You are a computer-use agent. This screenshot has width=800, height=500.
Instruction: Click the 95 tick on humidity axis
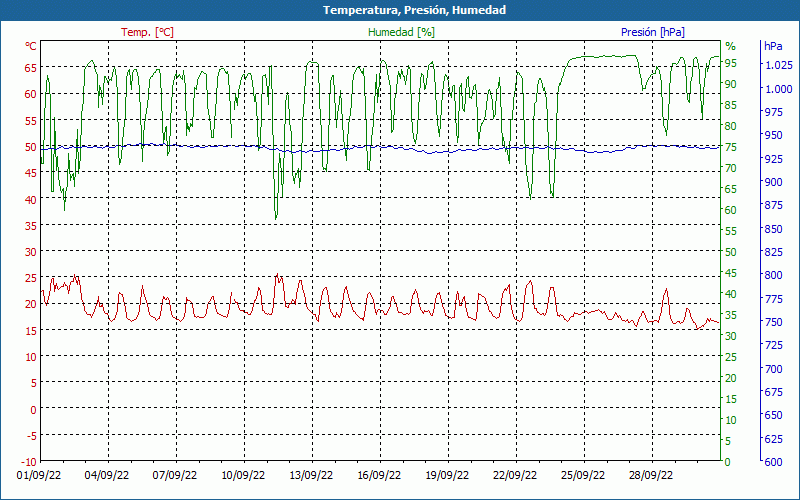[x=731, y=63]
